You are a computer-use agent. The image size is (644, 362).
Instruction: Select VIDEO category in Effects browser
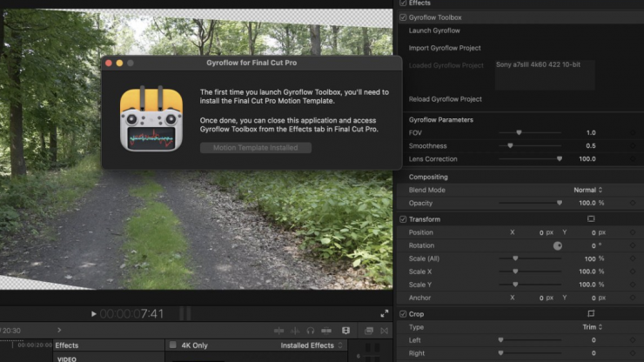[67, 358]
